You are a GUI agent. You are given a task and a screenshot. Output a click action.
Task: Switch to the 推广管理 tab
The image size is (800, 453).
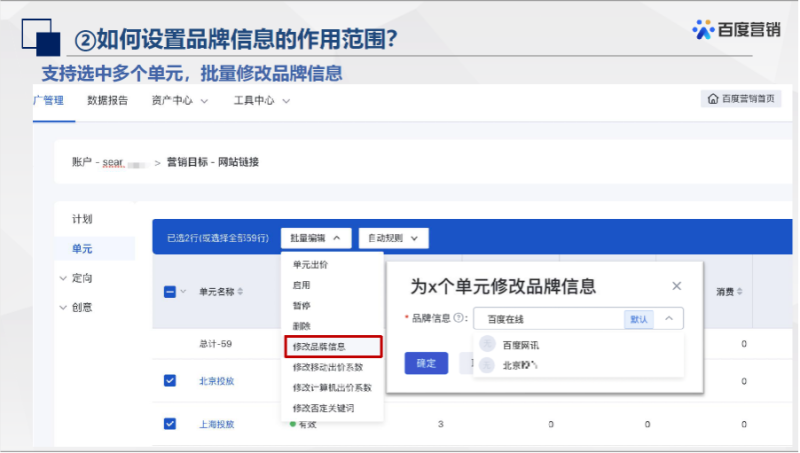tap(49, 100)
